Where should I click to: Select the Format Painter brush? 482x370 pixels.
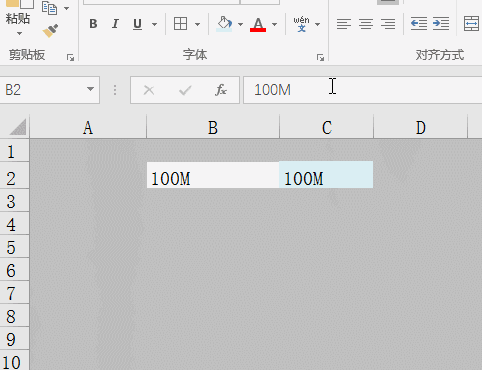50,30
